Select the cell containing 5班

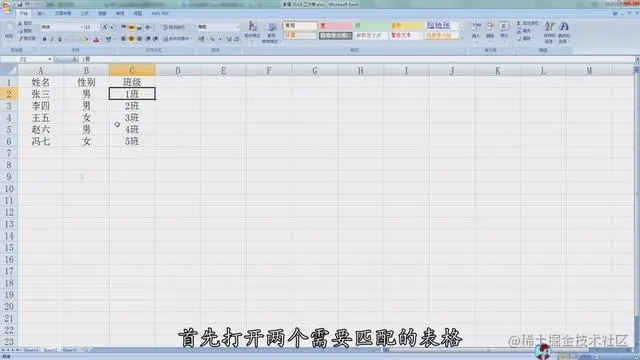132,142
